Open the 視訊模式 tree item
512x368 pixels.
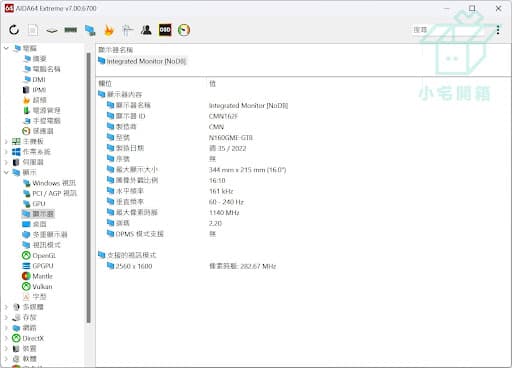pos(41,245)
